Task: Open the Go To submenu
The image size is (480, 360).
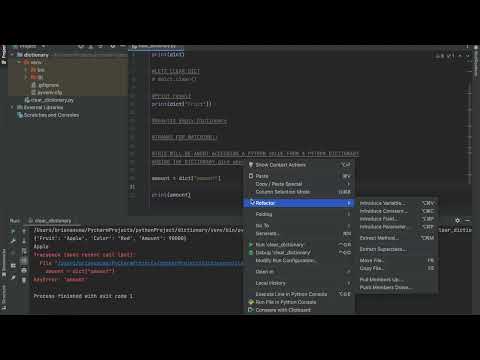Action: [299, 226]
